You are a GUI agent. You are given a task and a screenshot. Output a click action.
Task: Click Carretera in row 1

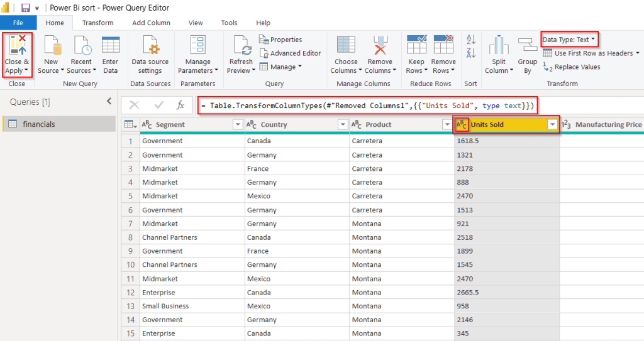point(402,141)
